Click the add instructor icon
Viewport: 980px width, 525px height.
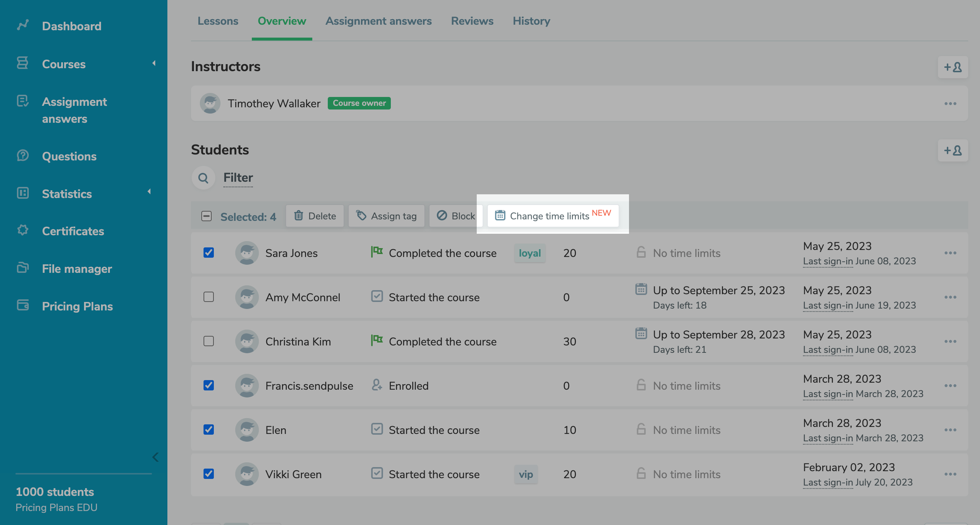tap(952, 67)
